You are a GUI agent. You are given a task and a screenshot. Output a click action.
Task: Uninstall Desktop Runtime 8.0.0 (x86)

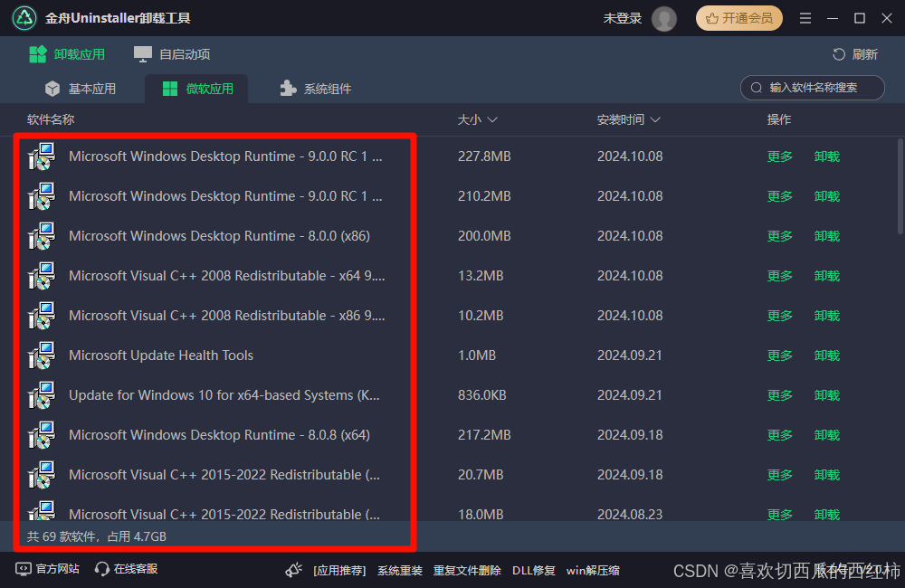(826, 236)
